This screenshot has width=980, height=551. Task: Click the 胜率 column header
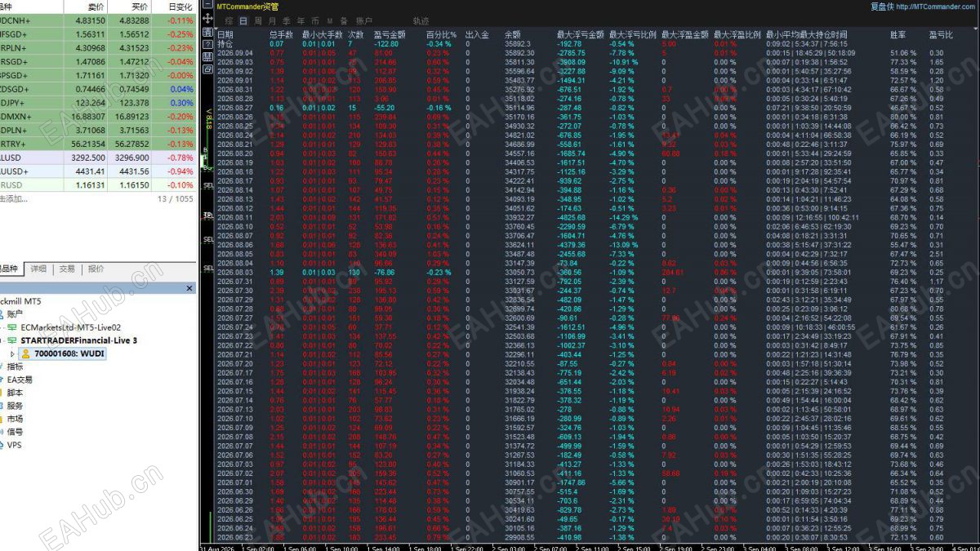[x=898, y=35]
